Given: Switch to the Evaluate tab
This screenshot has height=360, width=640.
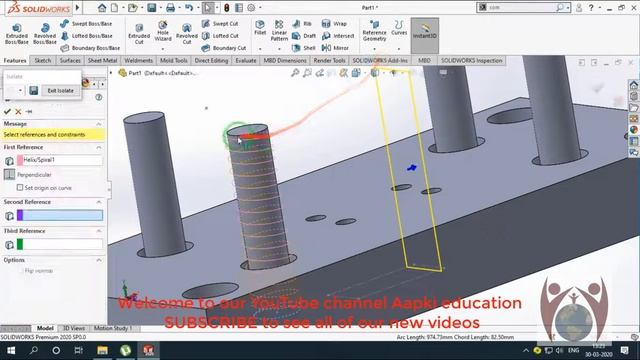Looking at the screenshot, I should 246,60.
